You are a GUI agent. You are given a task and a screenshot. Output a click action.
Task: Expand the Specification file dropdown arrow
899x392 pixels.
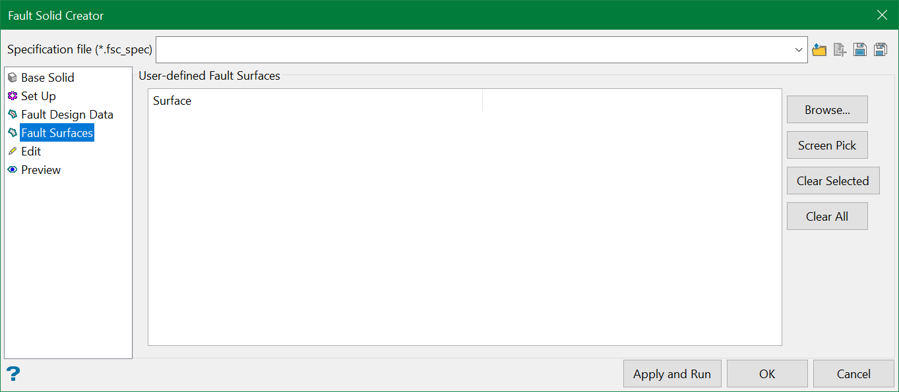(x=799, y=50)
